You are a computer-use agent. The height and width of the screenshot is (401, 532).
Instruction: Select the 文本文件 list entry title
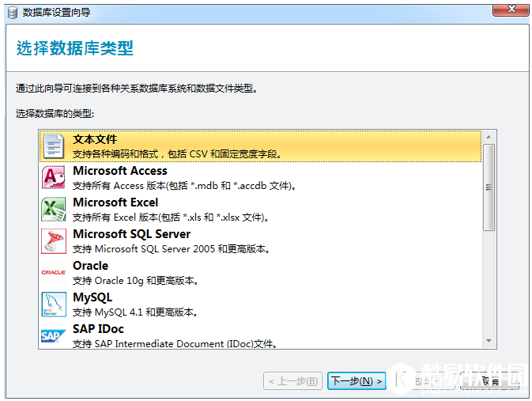95,139
